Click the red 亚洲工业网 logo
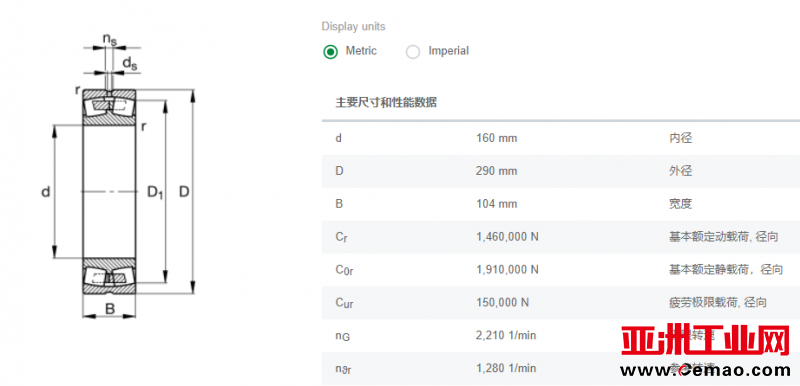 pyautogui.click(x=705, y=341)
